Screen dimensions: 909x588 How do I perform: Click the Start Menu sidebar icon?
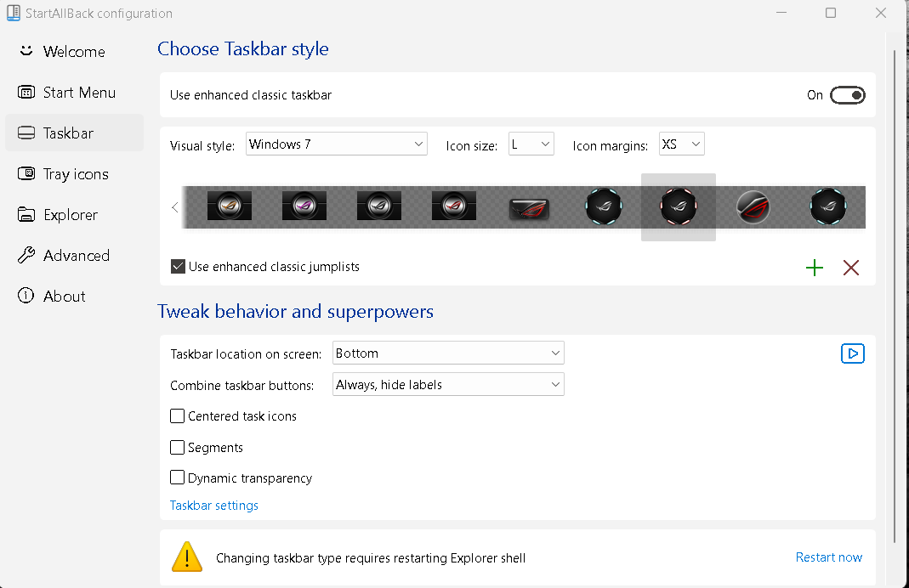[26, 92]
